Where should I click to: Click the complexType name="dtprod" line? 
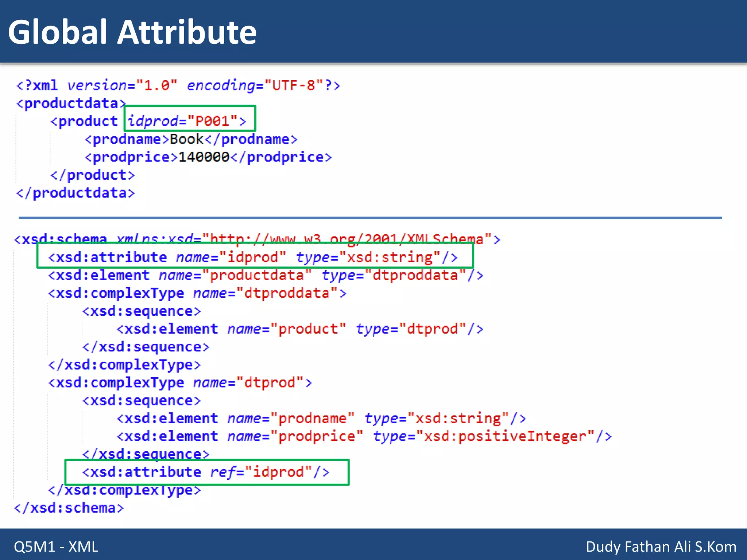pos(180,382)
